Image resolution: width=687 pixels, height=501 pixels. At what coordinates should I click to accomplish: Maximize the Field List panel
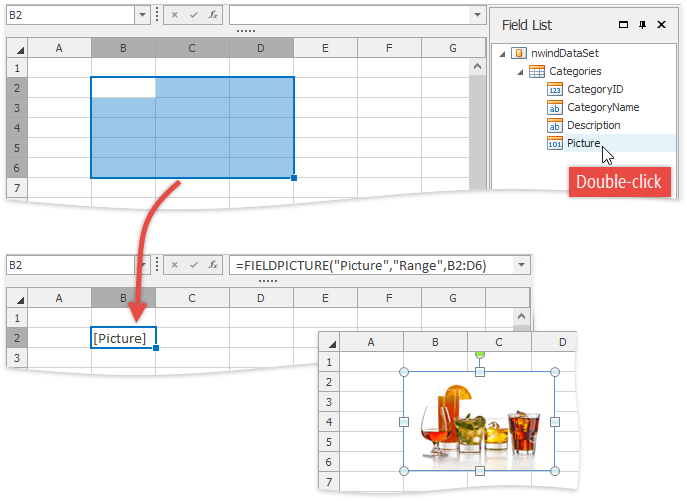click(623, 25)
